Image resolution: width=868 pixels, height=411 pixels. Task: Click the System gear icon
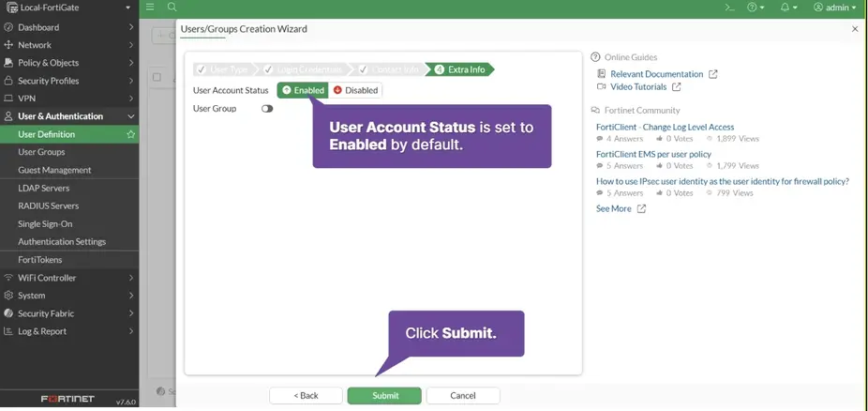point(8,296)
